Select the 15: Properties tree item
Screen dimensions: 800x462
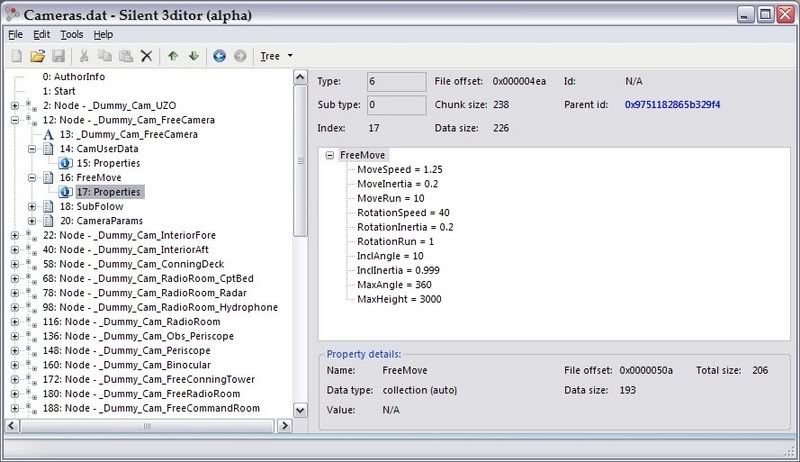(107, 163)
